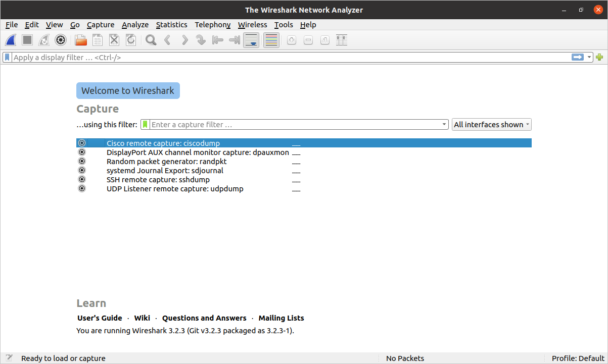608x364 pixels.
Task: Click the Find packet magnifier icon
Action: tap(151, 40)
